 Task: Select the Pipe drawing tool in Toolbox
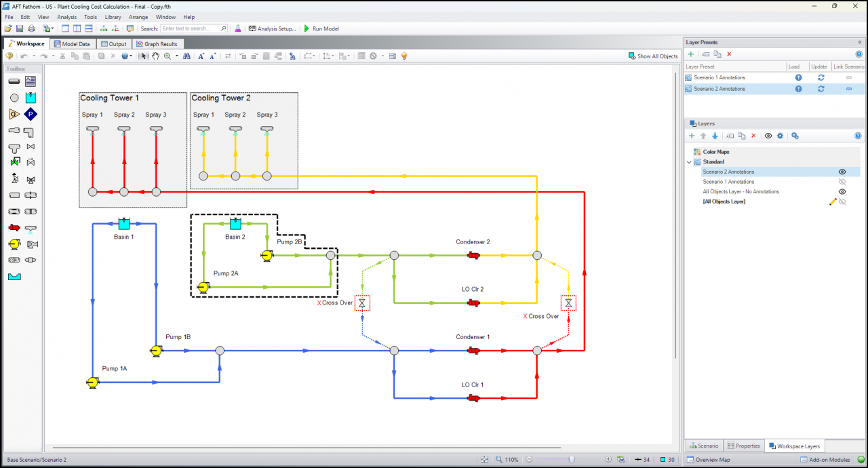tap(14, 81)
